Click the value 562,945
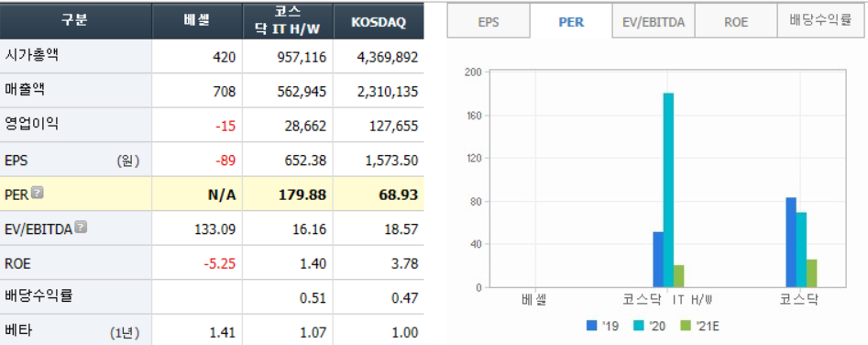This screenshot has width=868, height=345. pos(302,92)
